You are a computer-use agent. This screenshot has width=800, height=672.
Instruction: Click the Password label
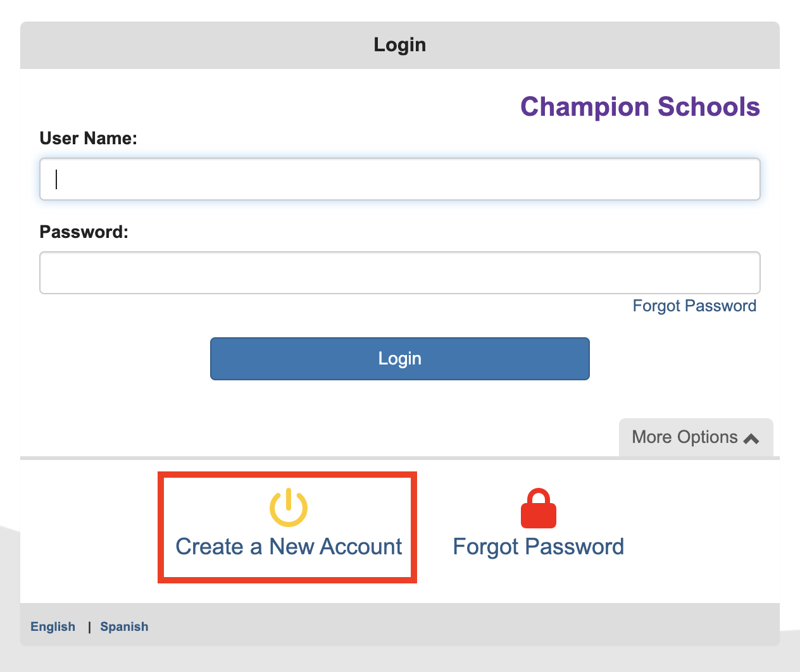pyautogui.click(x=84, y=232)
